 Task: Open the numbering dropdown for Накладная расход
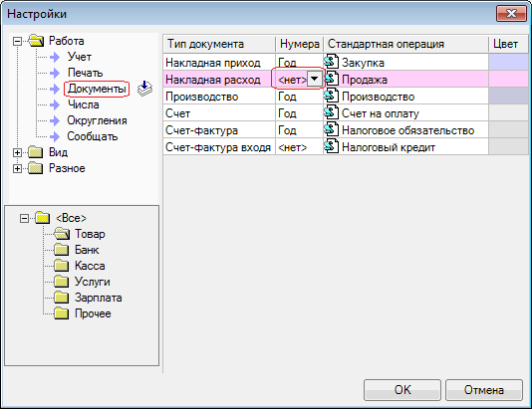pyautogui.click(x=315, y=79)
